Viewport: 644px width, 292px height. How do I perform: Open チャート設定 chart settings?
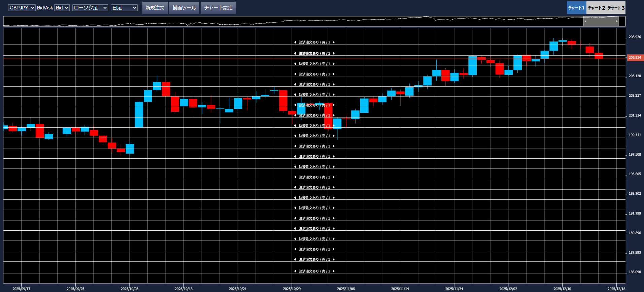(x=218, y=8)
